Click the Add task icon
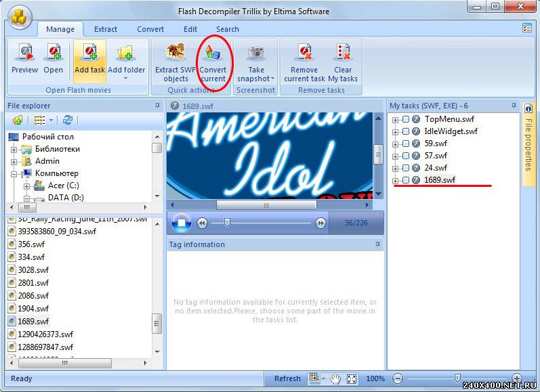 [90, 53]
